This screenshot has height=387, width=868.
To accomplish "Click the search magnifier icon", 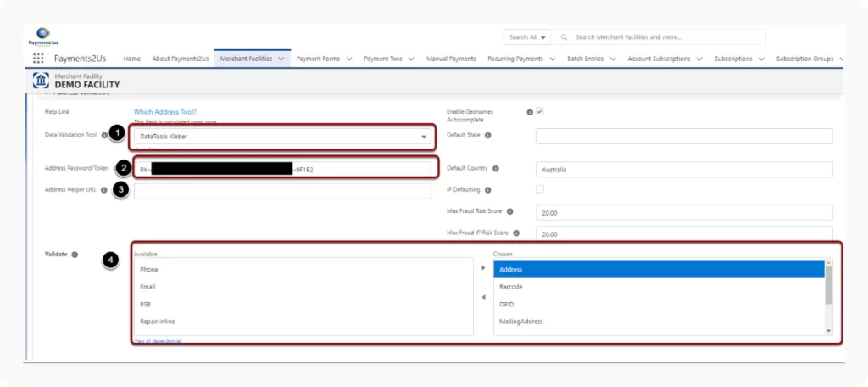I will pyautogui.click(x=564, y=37).
